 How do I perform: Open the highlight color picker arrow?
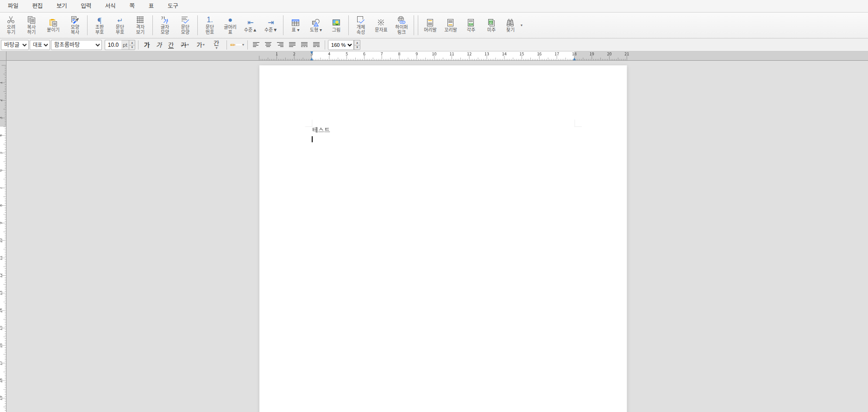coord(243,45)
